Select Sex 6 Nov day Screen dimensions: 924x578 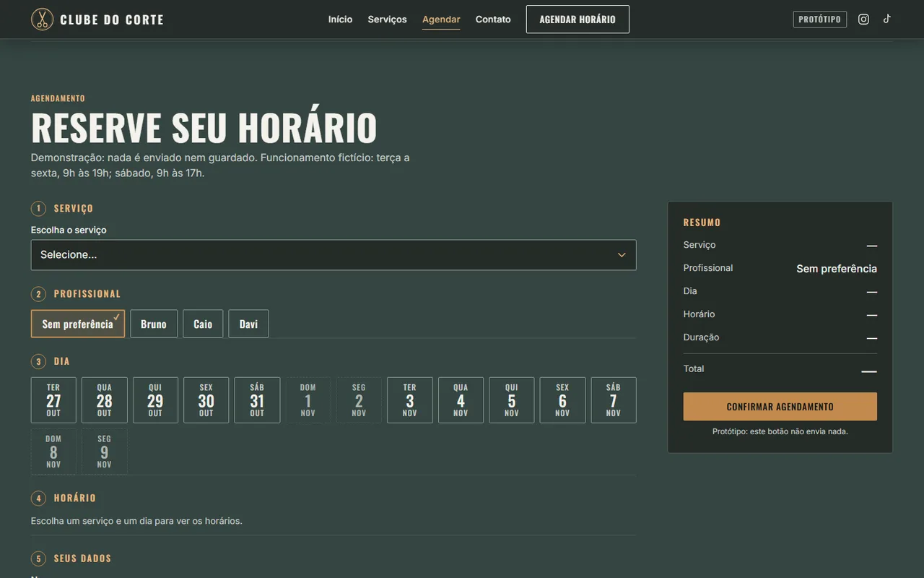coord(562,400)
